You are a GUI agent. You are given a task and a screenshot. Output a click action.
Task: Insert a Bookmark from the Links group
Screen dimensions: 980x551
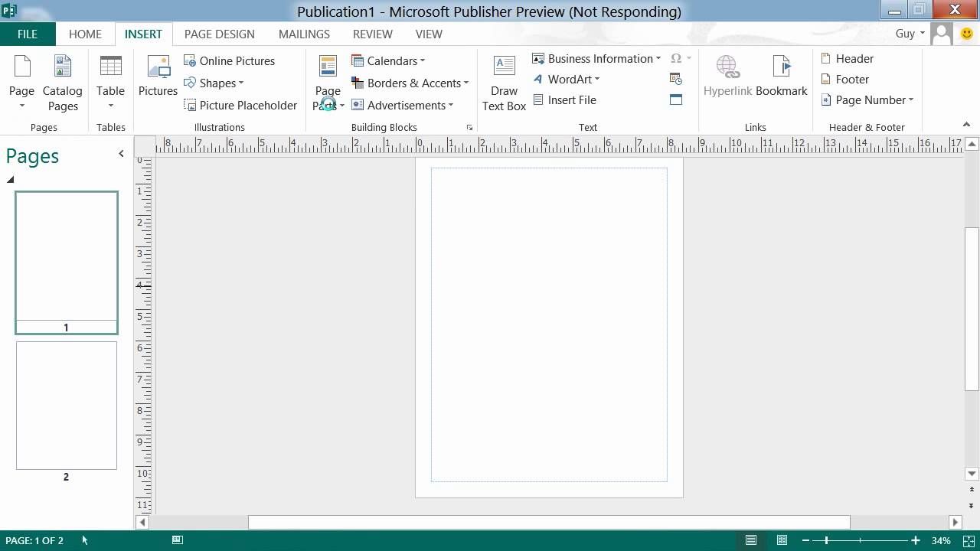pos(781,77)
